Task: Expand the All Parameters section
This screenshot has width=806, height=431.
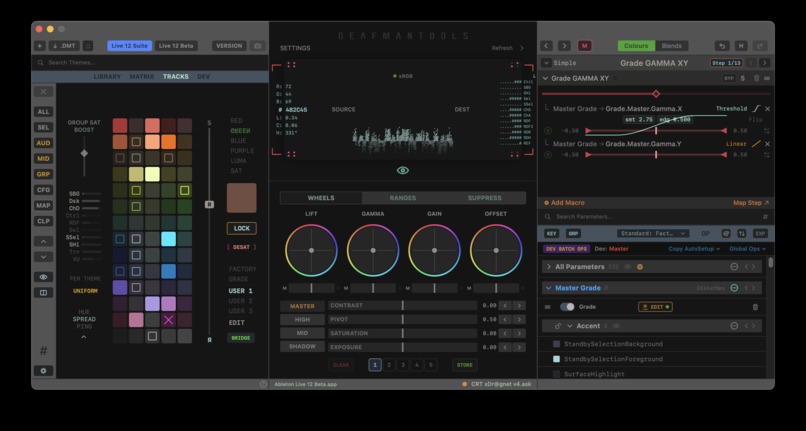Action: (548, 267)
